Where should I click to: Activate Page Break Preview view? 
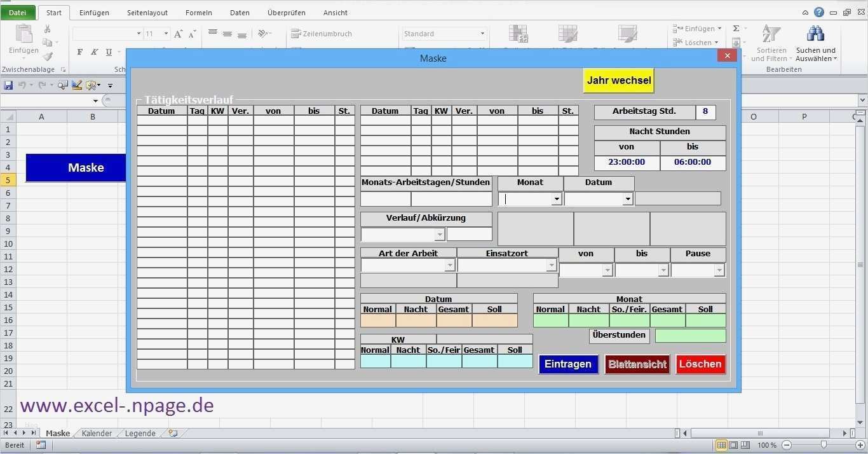pyautogui.click(x=745, y=445)
